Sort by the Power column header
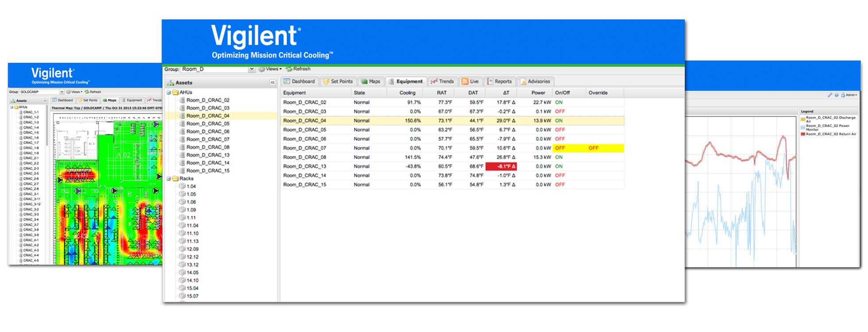 535,93
